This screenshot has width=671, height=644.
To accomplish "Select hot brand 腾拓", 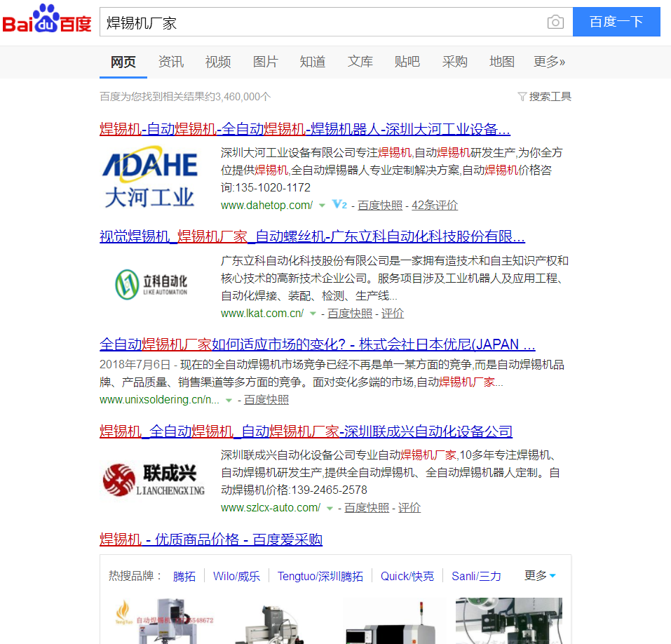I will 184,577.
